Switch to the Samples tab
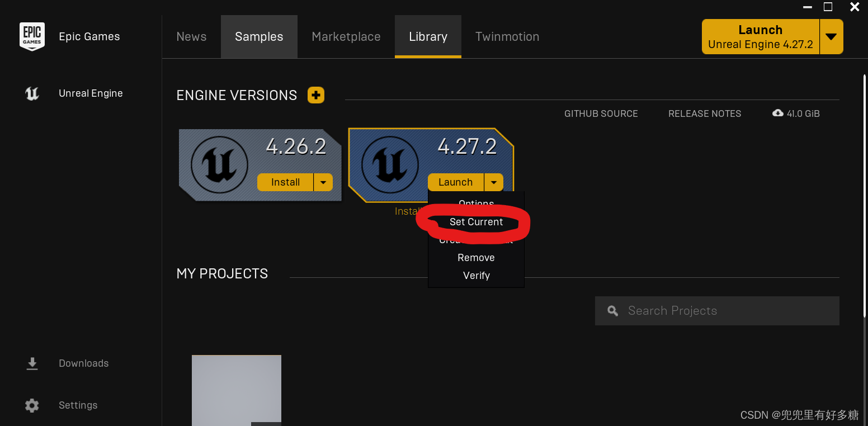The width and height of the screenshot is (868, 426). pyautogui.click(x=259, y=37)
